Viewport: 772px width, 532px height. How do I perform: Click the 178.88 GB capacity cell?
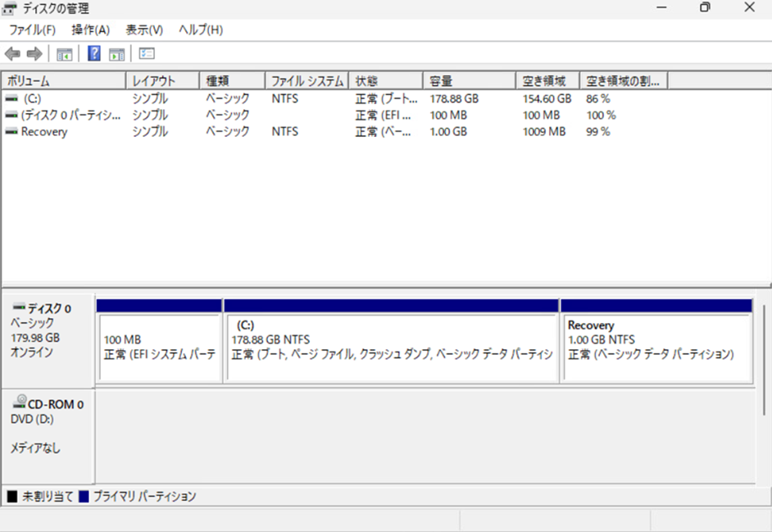point(454,98)
